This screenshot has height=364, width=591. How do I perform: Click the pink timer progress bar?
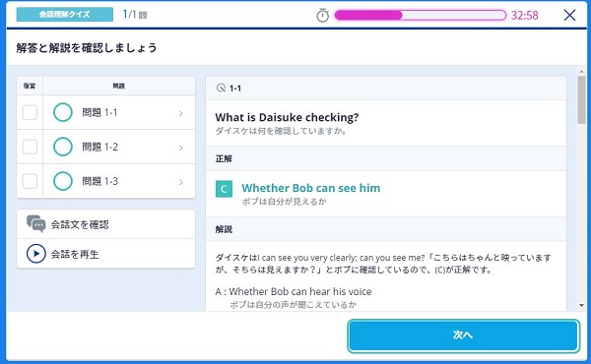(x=421, y=15)
